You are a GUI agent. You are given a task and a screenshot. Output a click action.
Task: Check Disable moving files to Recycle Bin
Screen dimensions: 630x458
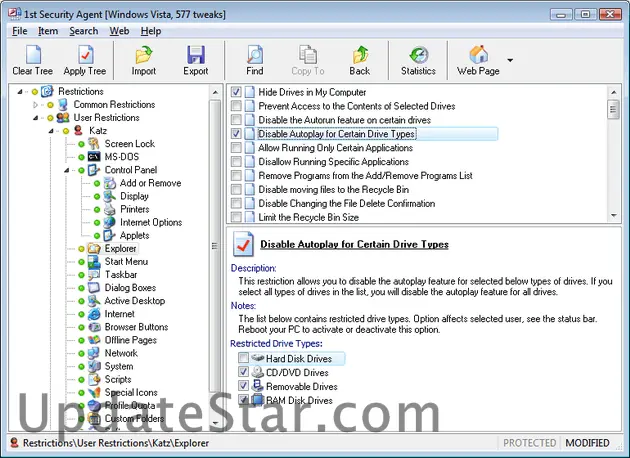pyautogui.click(x=236, y=189)
